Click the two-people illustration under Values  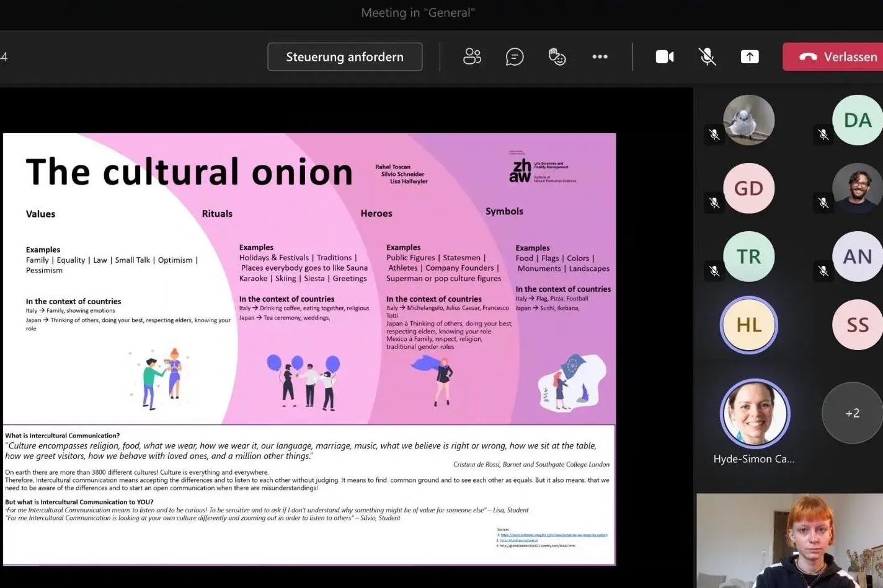point(160,379)
